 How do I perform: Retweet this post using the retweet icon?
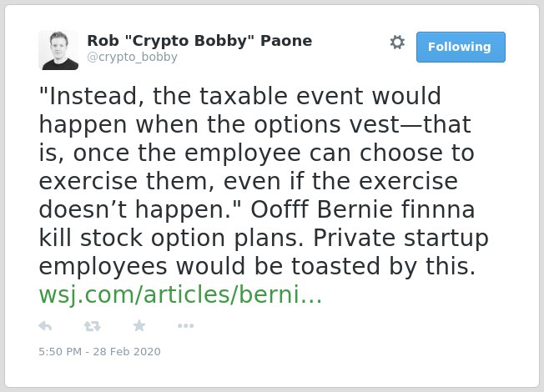tap(92, 326)
